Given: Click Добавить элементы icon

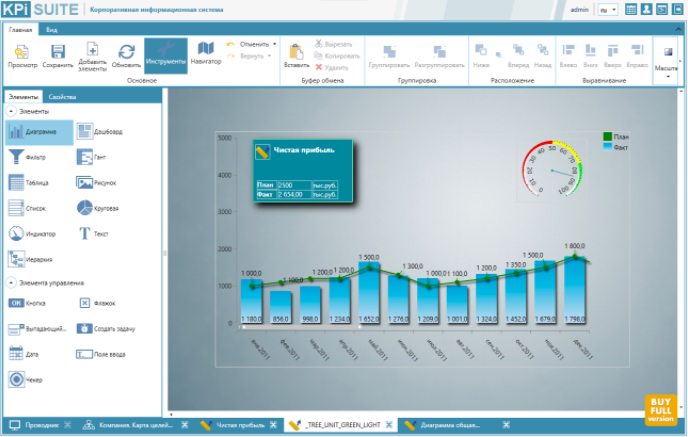Looking at the screenshot, I should pos(92,56).
